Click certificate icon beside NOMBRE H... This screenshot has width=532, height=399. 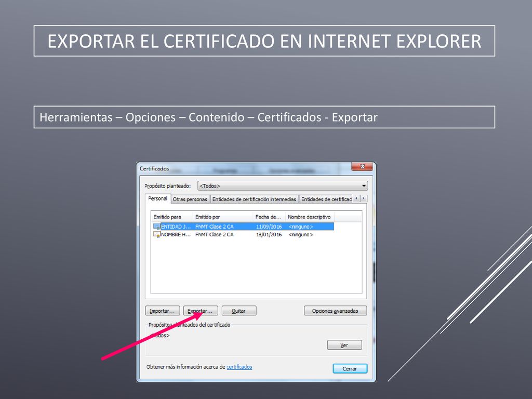click(157, 234)
